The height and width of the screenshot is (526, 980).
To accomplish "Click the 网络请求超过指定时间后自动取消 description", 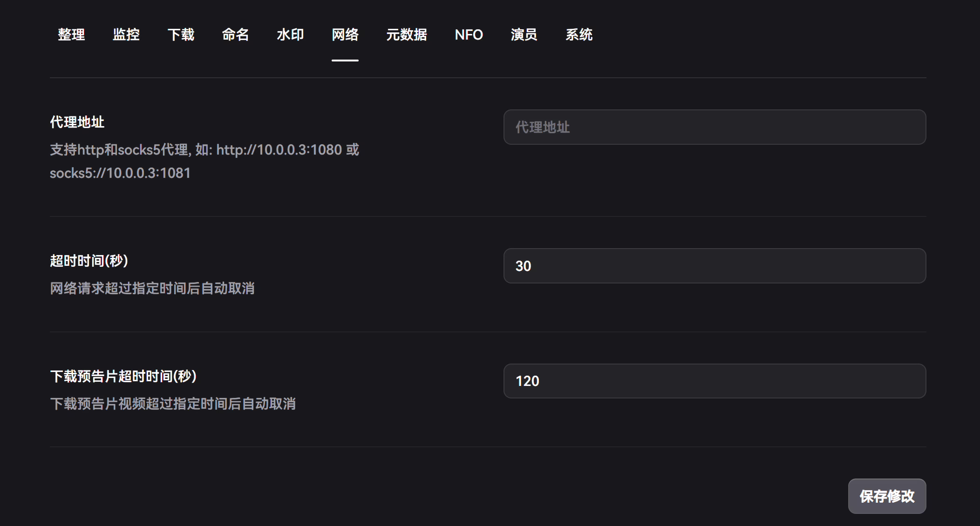I will click(152, 288).
